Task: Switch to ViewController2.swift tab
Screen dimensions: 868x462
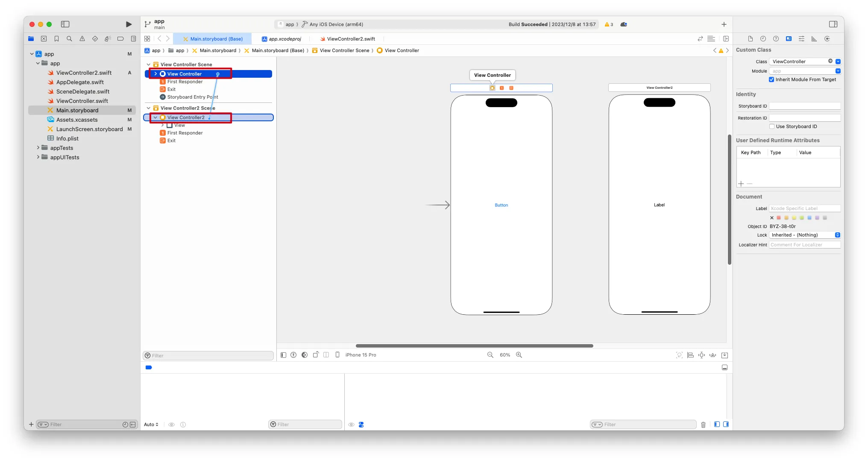Action: coord(347,39)
